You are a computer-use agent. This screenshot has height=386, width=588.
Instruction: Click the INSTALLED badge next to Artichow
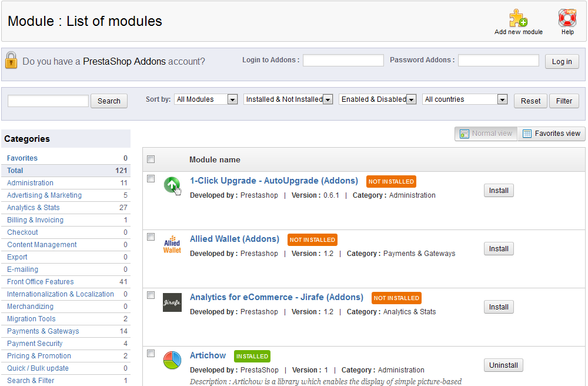tap(252, 357)
